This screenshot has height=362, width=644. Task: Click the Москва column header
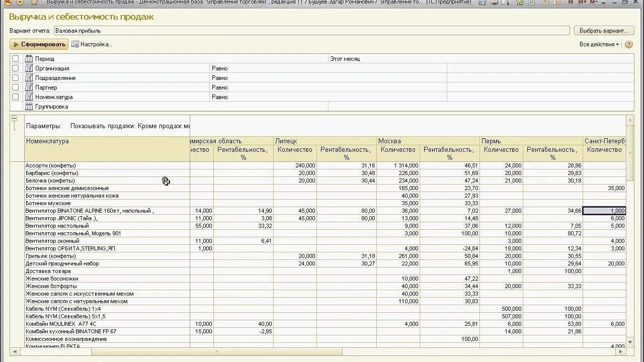(428, 141)
